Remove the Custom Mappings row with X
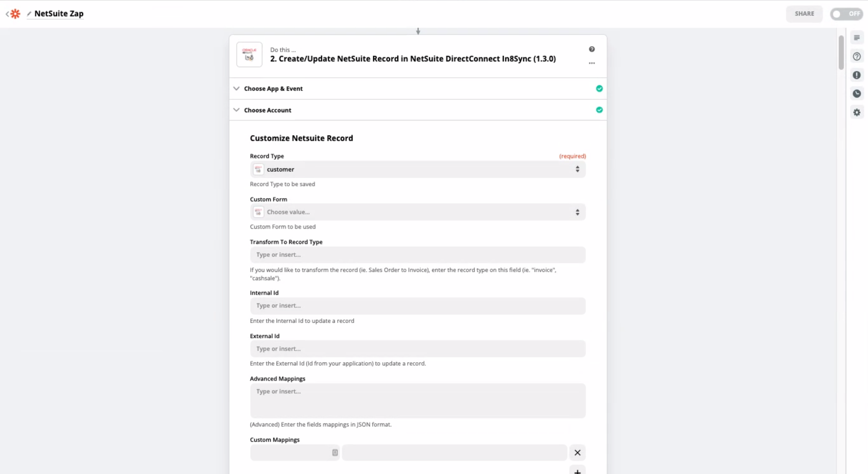Viewport: 868px width, 474px height. pyautogui.click(x=577, y=453)
